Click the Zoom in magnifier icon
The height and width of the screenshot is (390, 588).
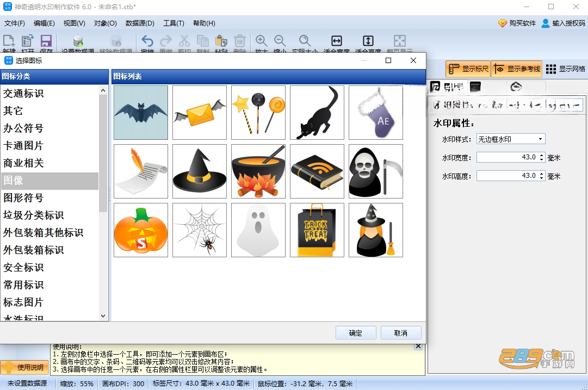point(262,41)
